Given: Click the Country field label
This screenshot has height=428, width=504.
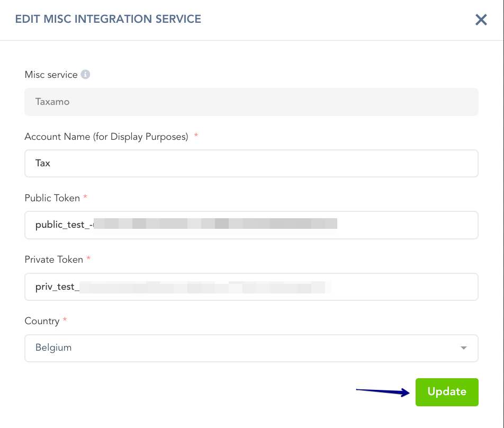Looking at the screenshot, I should pyautogui.click(x=42, y=321).
